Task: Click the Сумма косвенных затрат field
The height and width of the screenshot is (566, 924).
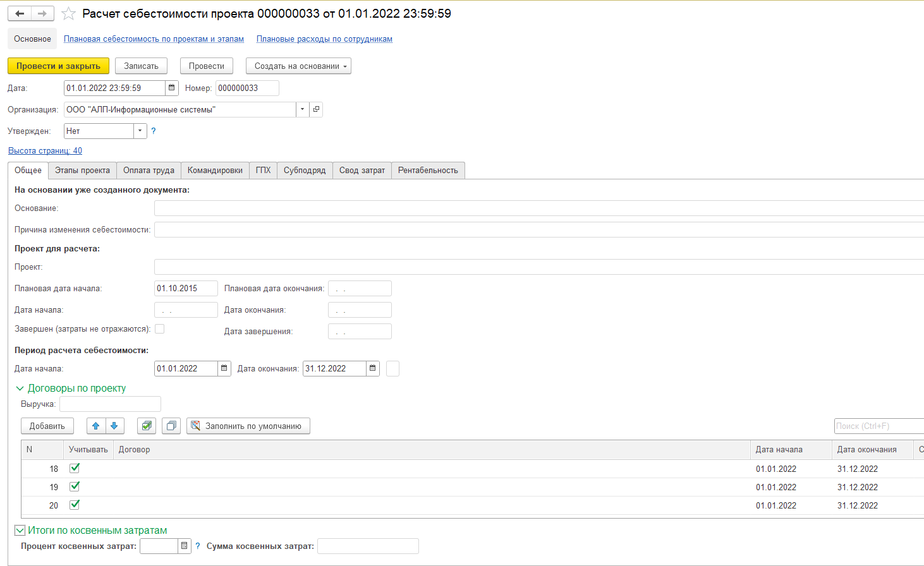Action: tap(368, 546)
